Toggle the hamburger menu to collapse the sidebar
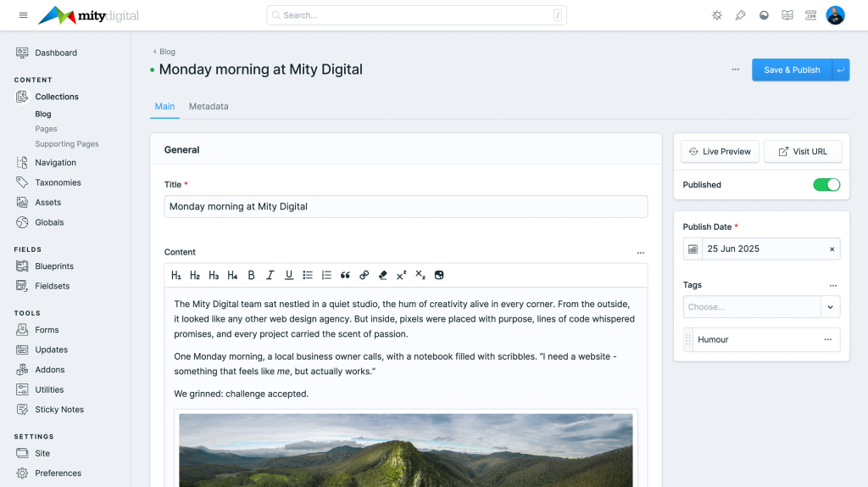The width and height of the screenshot is (868, 487). (23, 15)
